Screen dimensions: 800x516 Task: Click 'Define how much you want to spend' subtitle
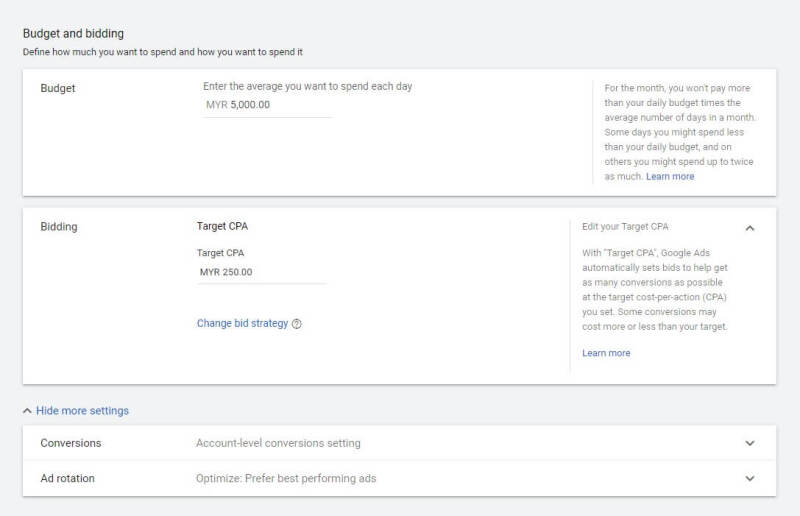pos(163,52)
